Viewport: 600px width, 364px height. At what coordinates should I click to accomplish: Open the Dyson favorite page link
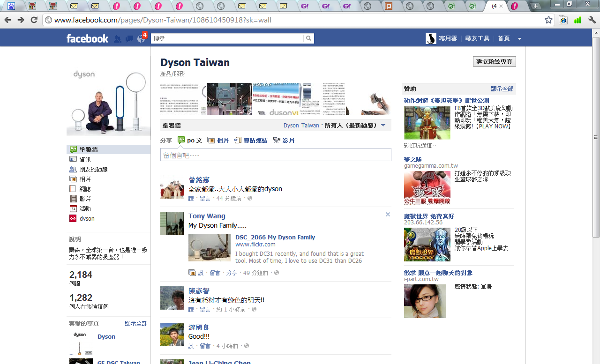[x=106, y=337]
